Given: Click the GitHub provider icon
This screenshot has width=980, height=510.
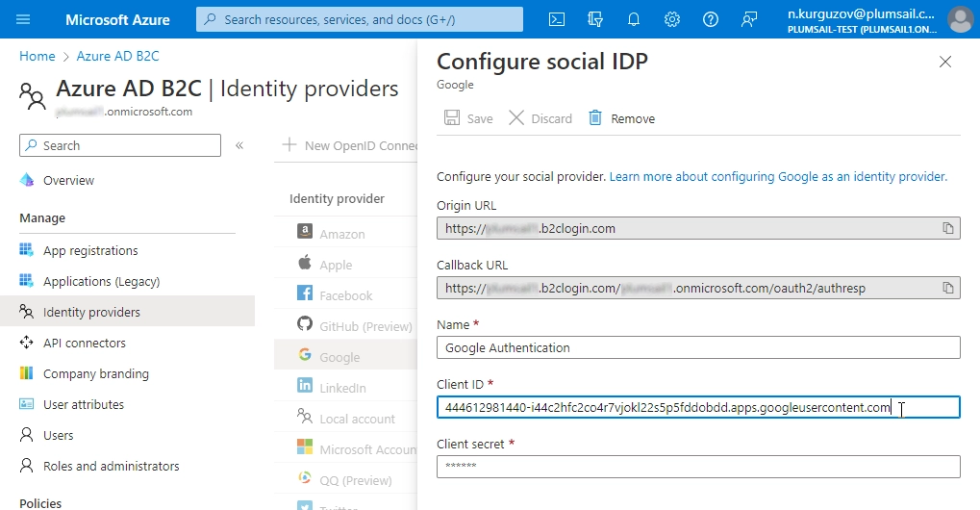Looking at the screenshot, I should coord(304,323).
